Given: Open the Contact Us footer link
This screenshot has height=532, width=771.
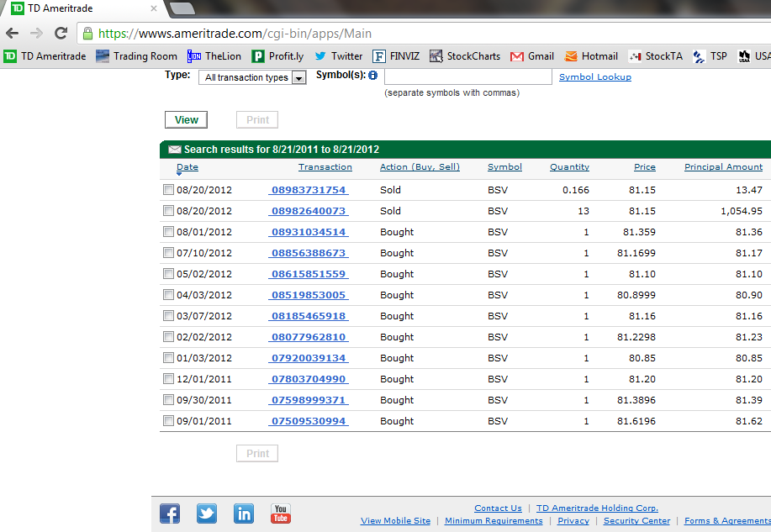Looking at the screenshot, I should pos(498,508).
